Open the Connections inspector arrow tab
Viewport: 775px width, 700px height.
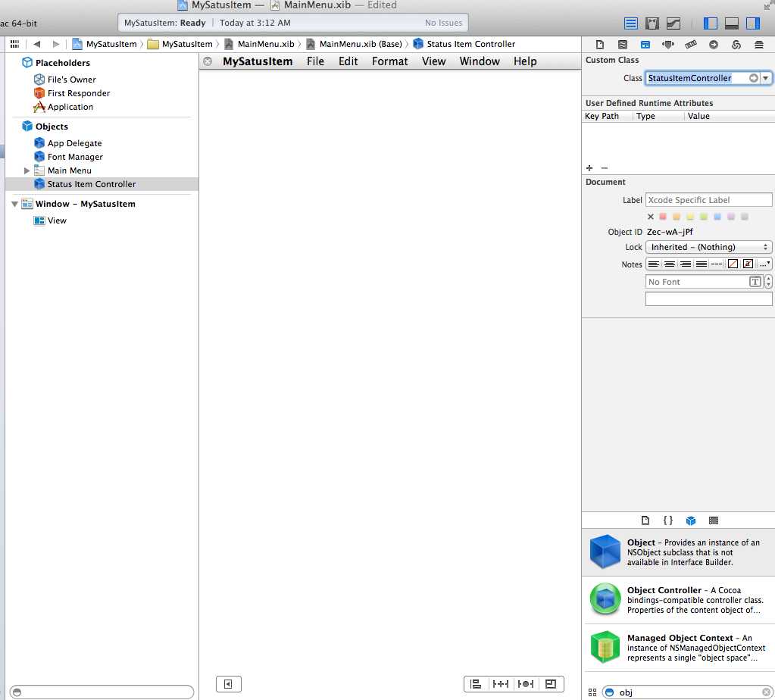(713, 45)
